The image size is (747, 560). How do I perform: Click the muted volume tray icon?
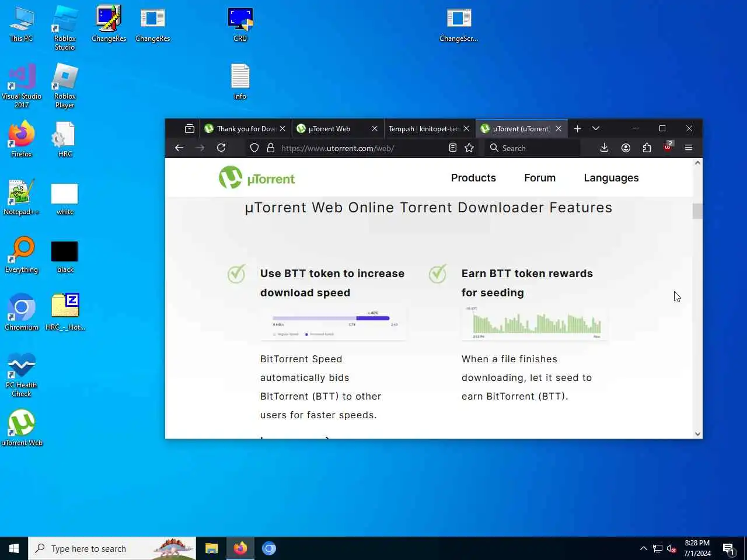click(x=672, y=548)
